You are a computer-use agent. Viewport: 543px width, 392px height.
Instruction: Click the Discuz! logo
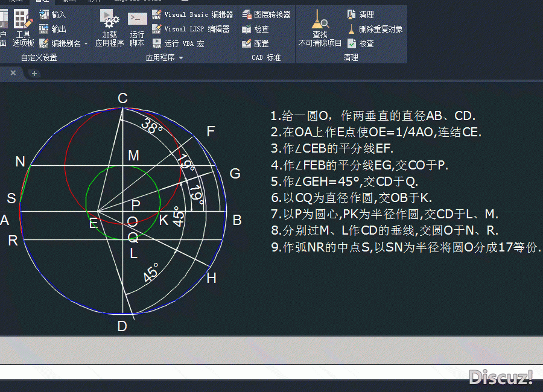click(x=501, y=377)
